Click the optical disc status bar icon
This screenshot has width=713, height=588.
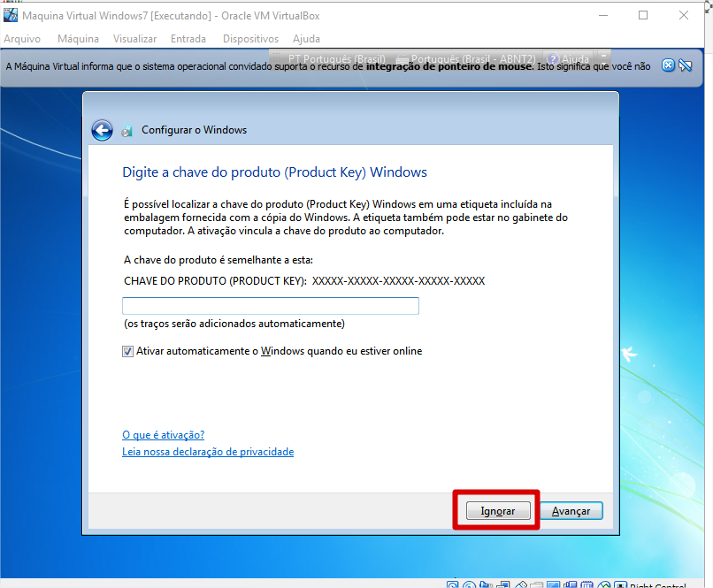click(x=469, y=584)
